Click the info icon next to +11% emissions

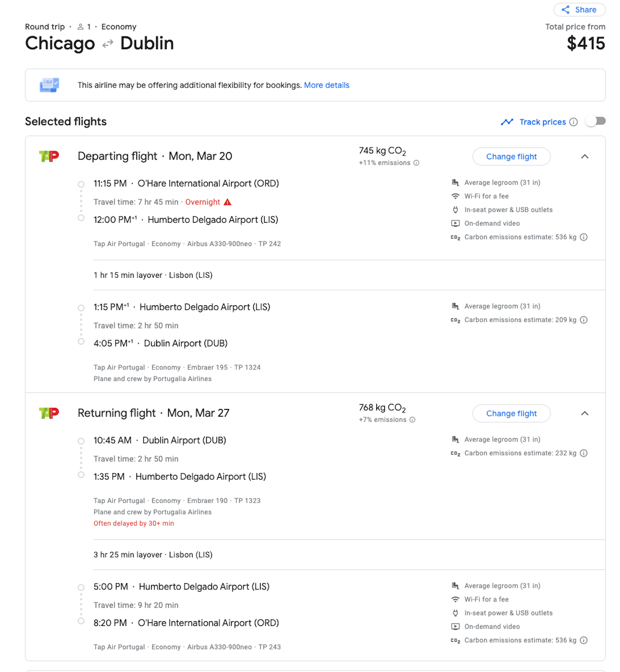416,163
